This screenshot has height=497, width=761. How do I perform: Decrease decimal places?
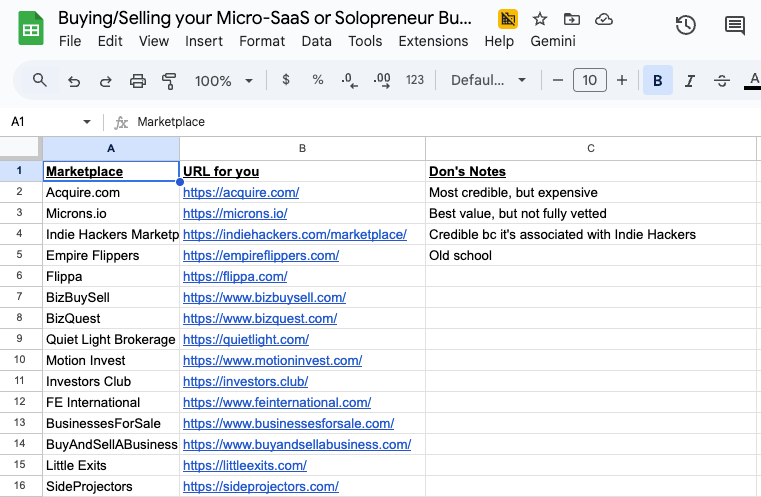(349, 80)
